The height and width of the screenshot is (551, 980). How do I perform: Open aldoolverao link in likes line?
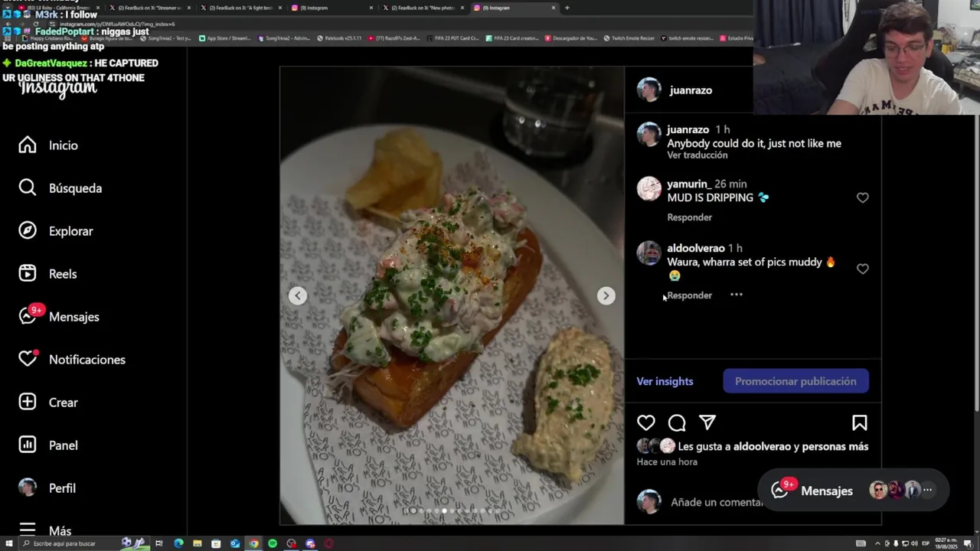[762, 446]
